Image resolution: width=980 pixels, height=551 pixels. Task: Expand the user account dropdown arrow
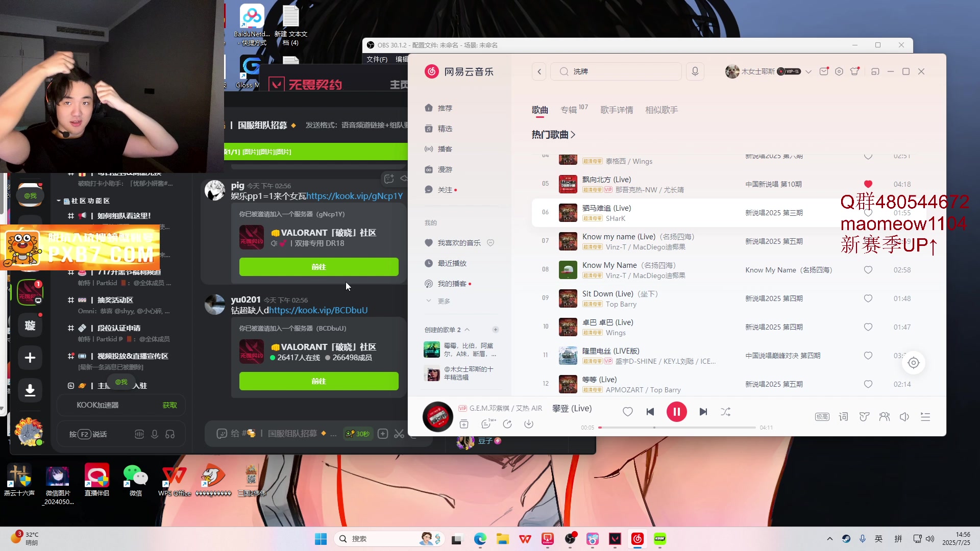pos(808,72)
